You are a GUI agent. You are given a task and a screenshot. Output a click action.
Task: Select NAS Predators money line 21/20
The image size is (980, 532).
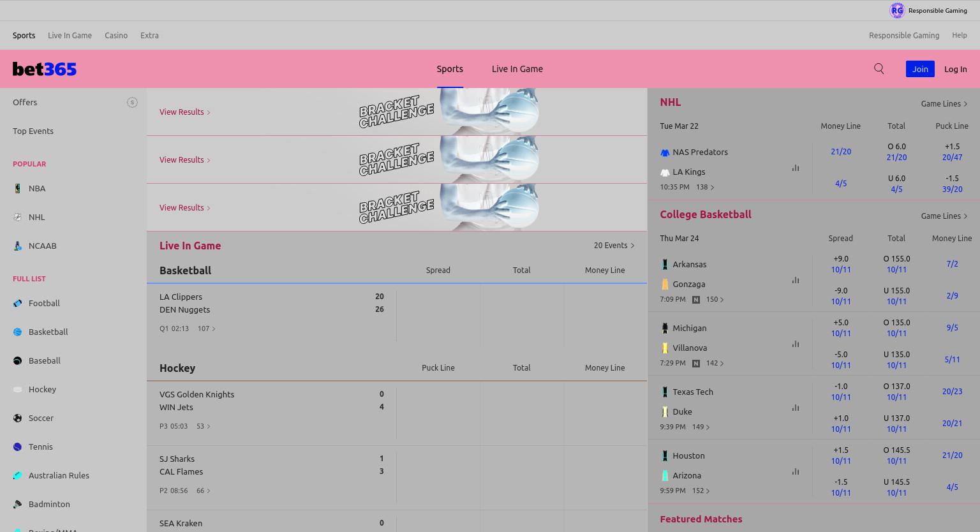841,151
